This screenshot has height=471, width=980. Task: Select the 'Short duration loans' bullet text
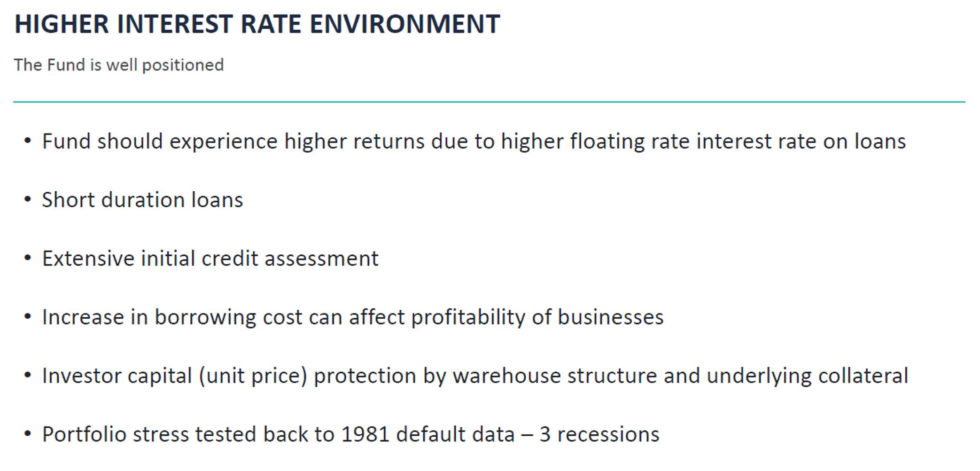(143, 200)
